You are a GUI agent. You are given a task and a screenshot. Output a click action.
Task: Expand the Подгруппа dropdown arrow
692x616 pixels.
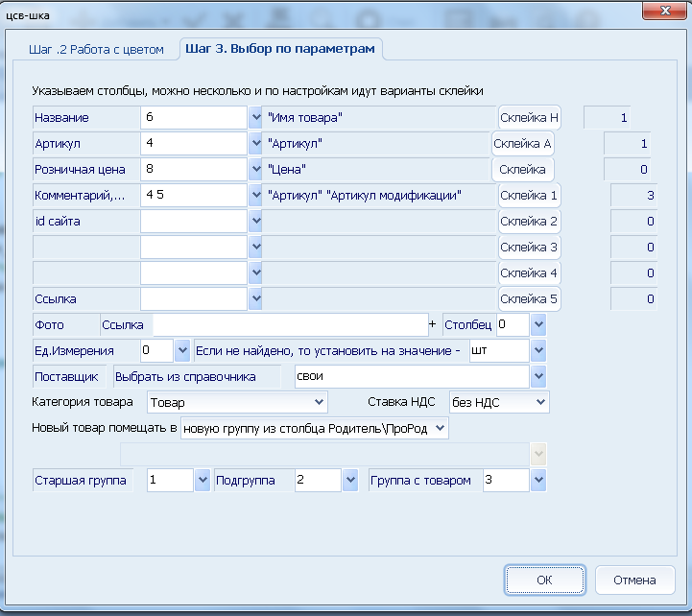click(x=349, y=480)
